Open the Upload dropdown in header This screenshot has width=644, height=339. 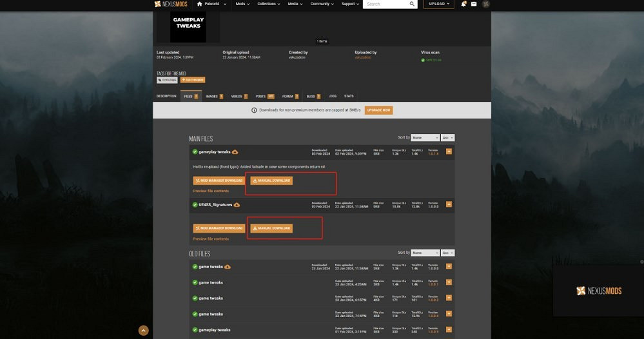click(x=438, y=4)
